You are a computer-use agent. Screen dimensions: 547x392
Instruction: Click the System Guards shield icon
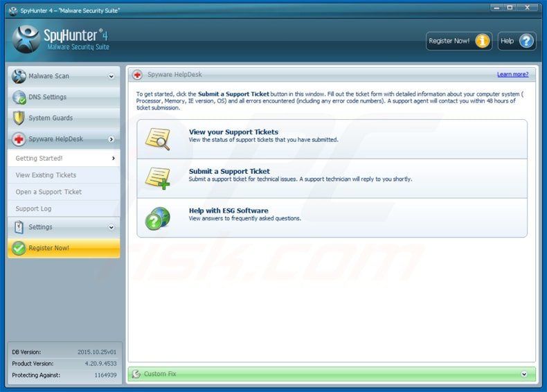[x=19, y=118]
